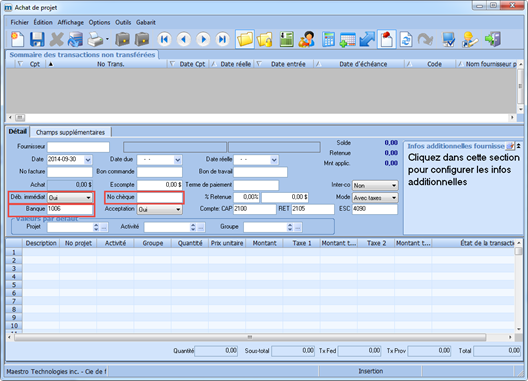Click the Print printer icon
528x381 pixels.
pos(95,39)
